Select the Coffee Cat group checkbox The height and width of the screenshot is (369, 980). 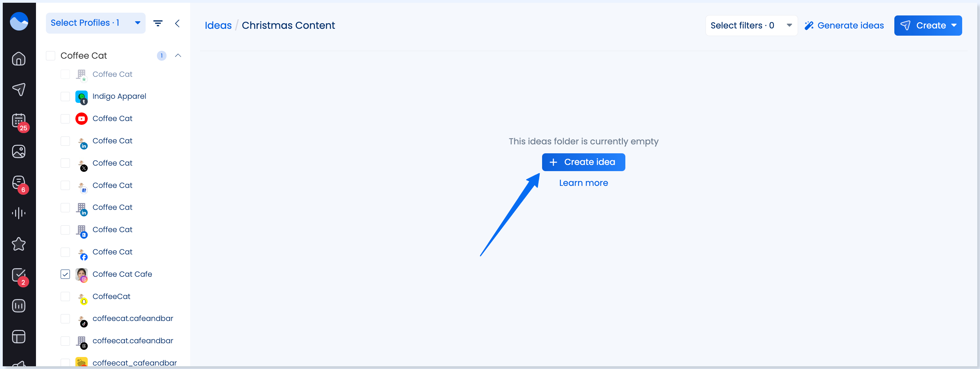[51, 56]
